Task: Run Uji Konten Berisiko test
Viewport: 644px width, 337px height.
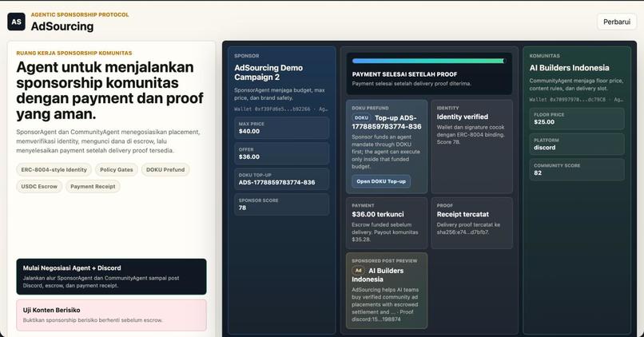Action: tap(111, 315)
